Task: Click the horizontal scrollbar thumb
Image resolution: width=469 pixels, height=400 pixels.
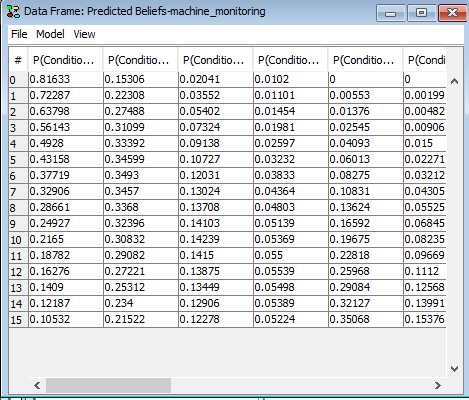Action: pyautogui.click(x=108, y=386)
